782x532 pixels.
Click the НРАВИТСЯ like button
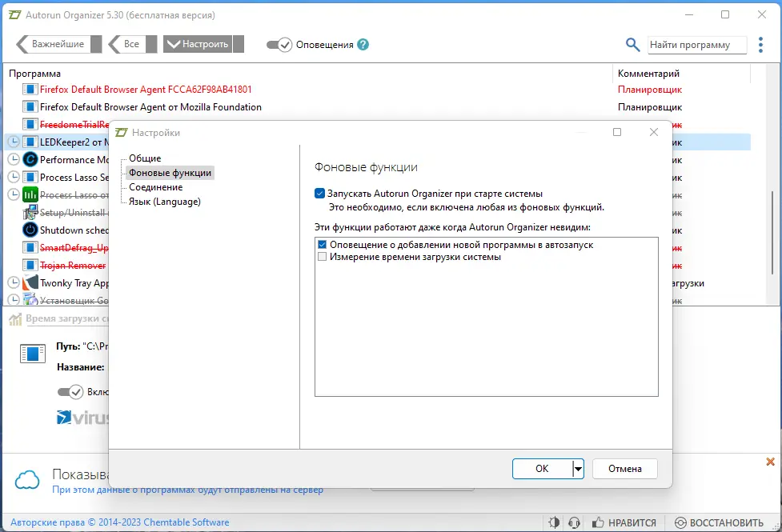(624, 522)
